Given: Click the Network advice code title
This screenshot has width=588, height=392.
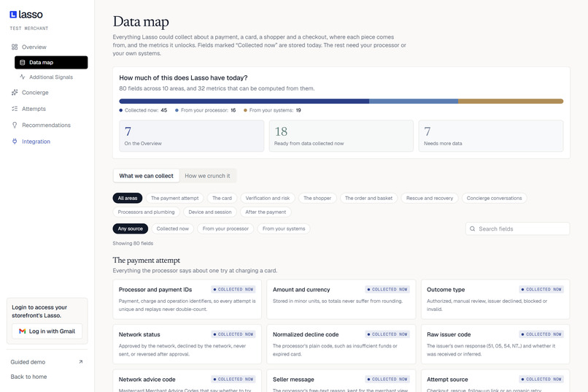Looking at the screenshot, I should tap(147, 380).
